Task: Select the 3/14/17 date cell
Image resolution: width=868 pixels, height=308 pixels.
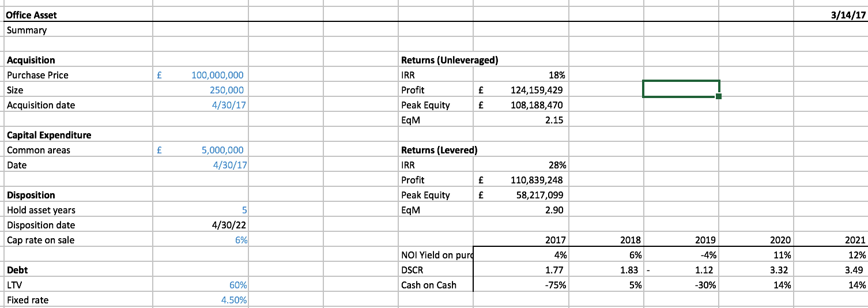Action: [x=831, y=15]
